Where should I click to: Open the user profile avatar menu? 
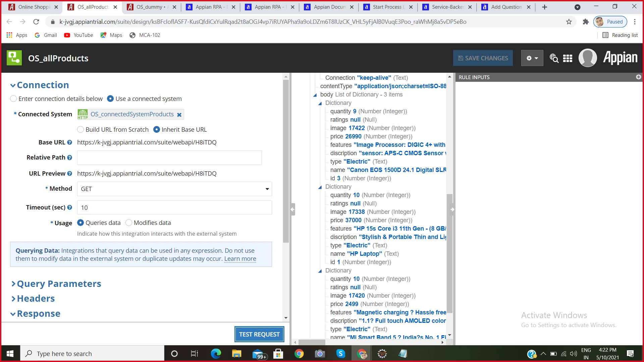coord(588,58)
